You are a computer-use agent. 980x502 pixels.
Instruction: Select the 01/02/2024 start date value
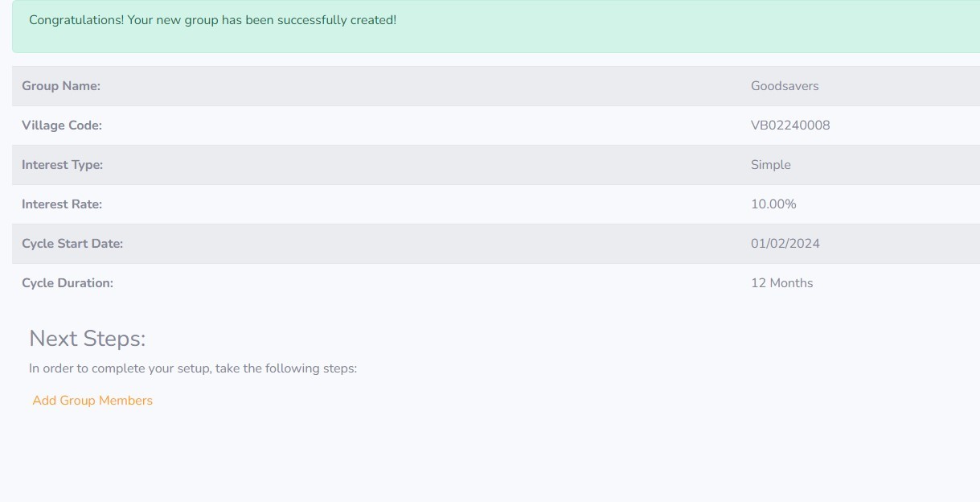[785, 244]
